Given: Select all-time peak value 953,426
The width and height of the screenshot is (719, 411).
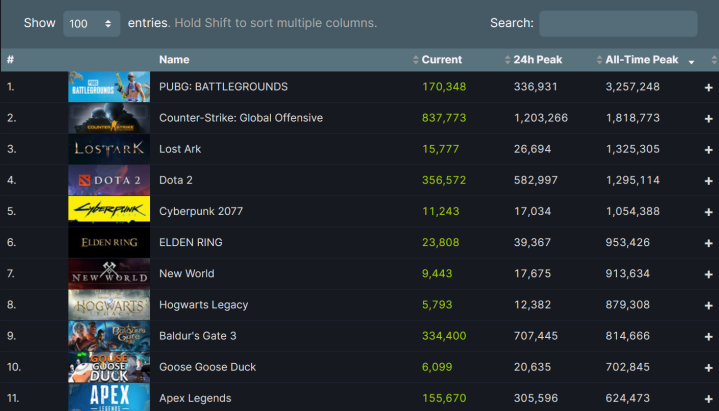Looking at the screenshot, I should pos(627,243).
